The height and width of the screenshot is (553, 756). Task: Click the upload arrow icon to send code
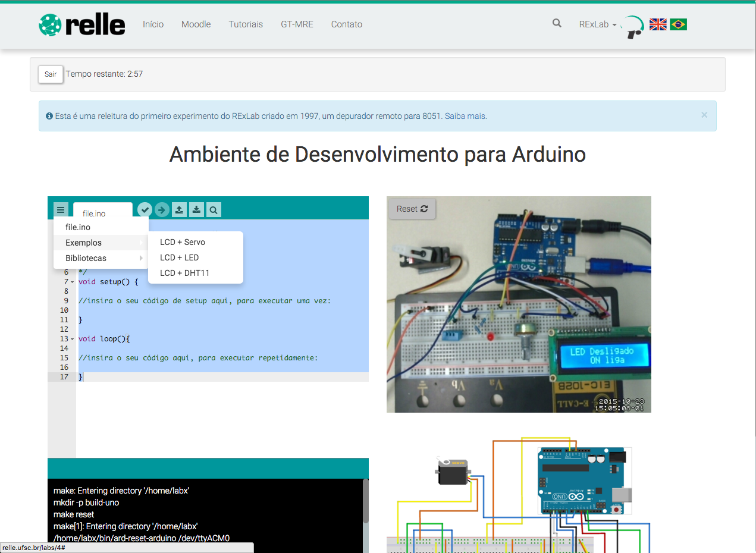click(162, 209)
